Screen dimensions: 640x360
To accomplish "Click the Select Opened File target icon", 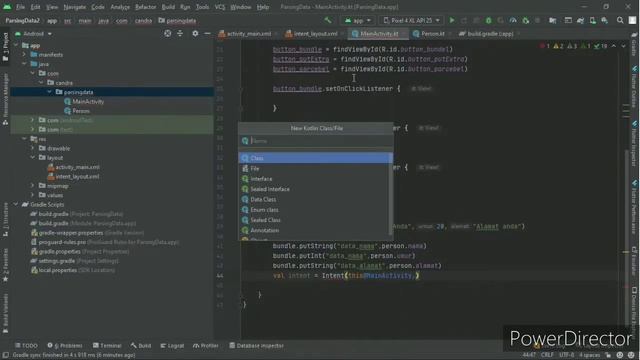I will coord(168,33).
